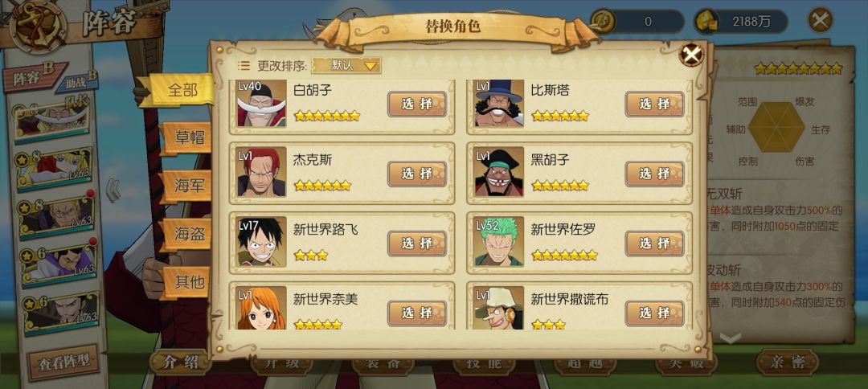Click 新世界佐罗 Zoro portrait icon

[499, 242]
